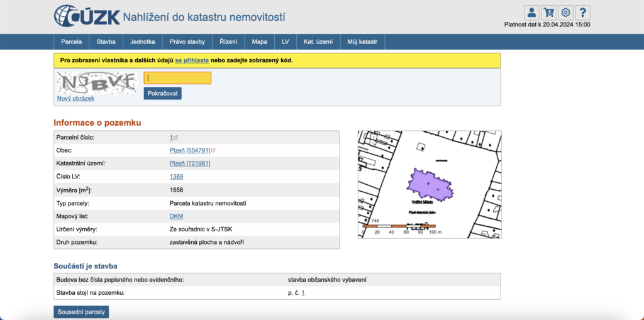This screenshot has height=320, width=644.
Task: Select the Stavba menu tab
Action: point(106,41)
